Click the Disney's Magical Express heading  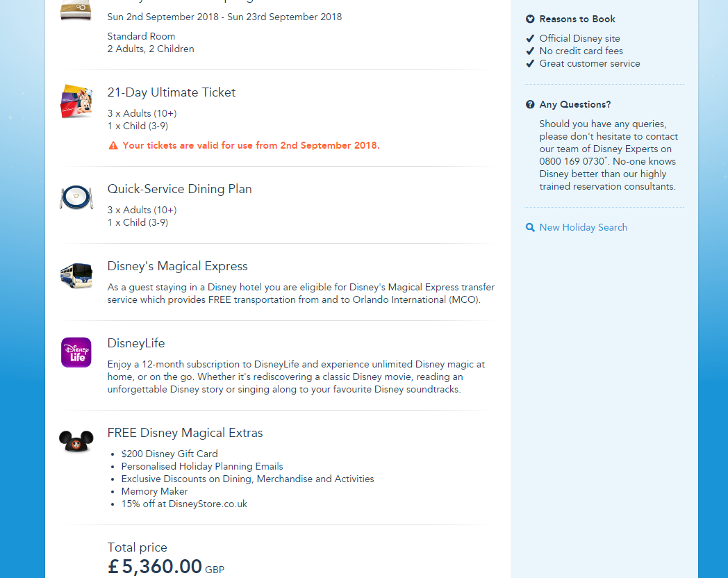177,266
